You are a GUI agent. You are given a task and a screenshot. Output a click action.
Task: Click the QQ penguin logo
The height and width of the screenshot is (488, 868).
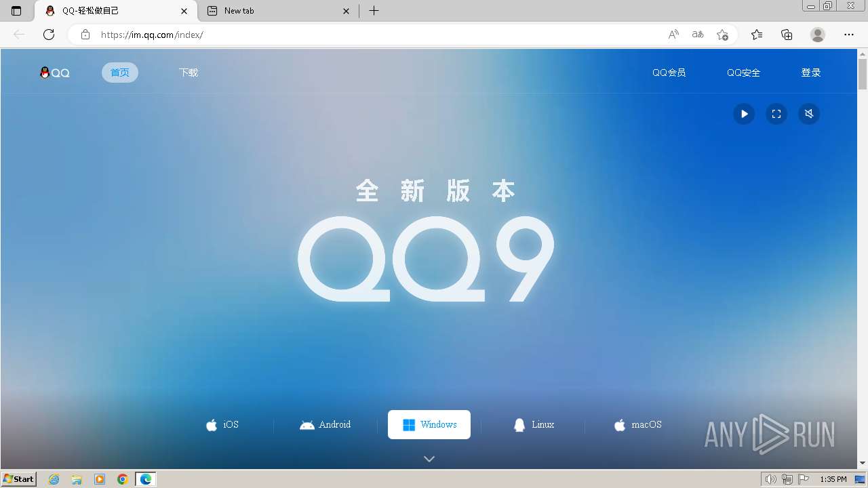click(55, 73)
